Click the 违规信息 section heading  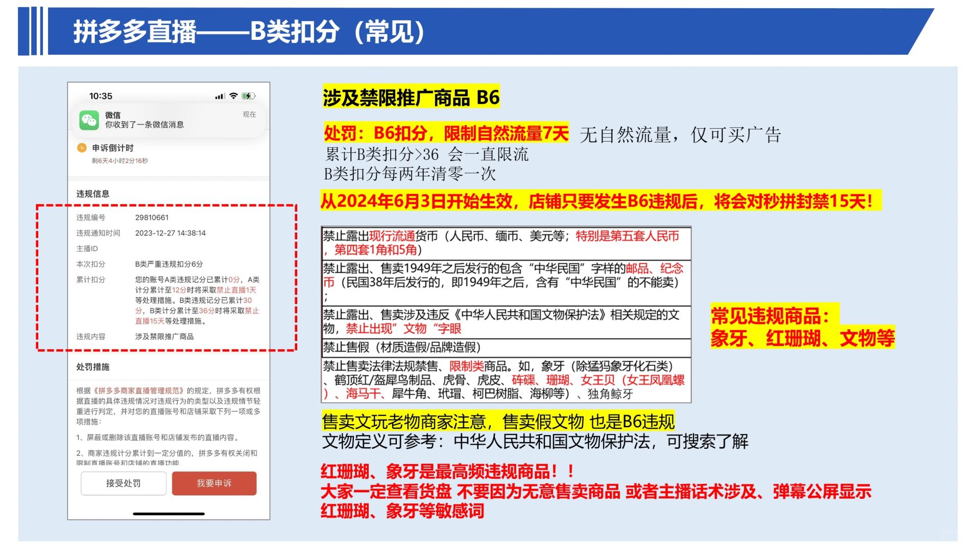click(93, 194)
